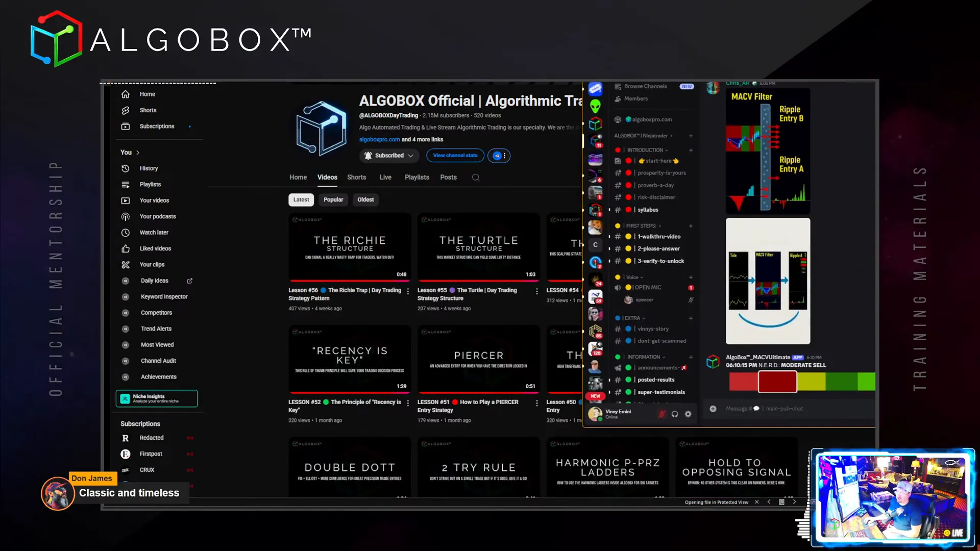The image size is (980, 551).
Task: Switch to the channel Playlists tab
Action: (x=417, y=178)
